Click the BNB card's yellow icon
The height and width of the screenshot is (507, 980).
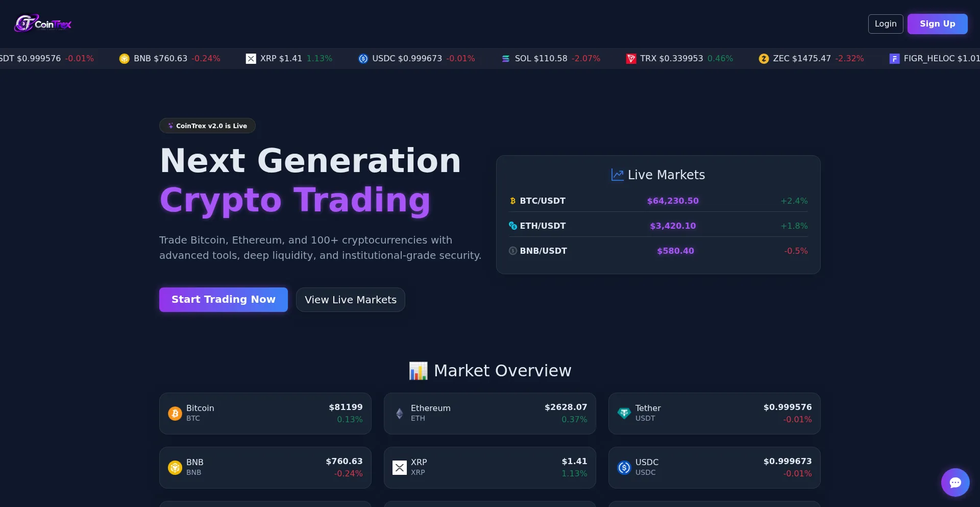175,468
